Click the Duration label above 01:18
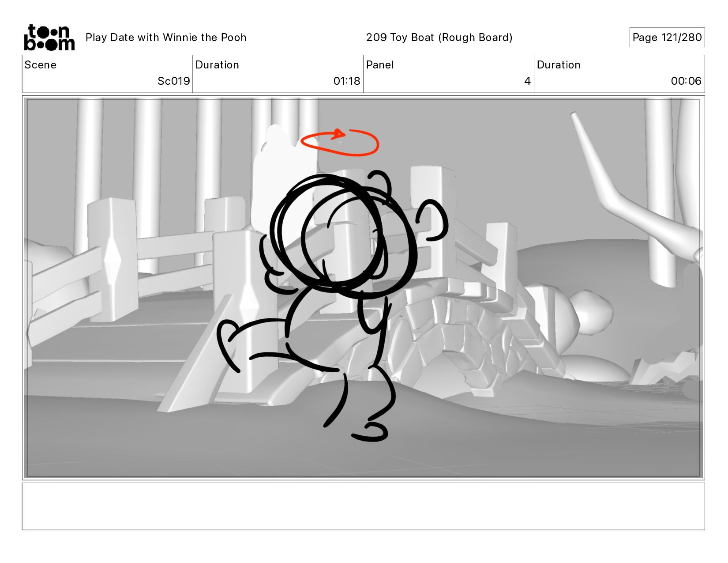The image size is (728, 563). (x=217, y=65)
